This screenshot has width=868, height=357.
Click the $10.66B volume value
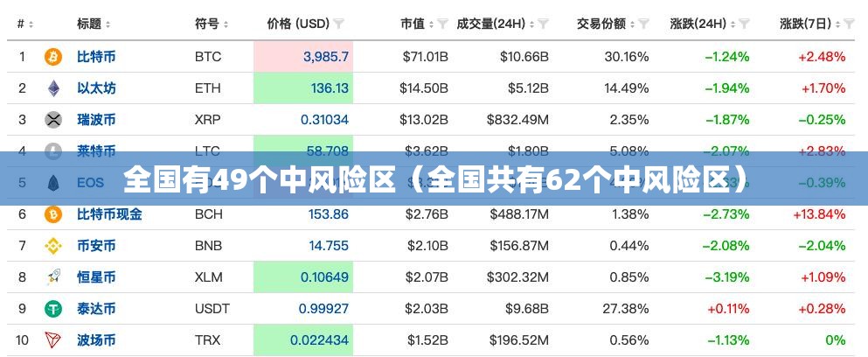click(x=524, y=57)
